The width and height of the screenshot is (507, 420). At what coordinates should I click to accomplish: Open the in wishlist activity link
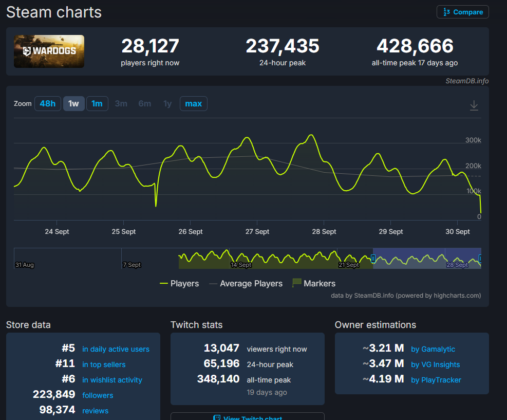[112, 380]
